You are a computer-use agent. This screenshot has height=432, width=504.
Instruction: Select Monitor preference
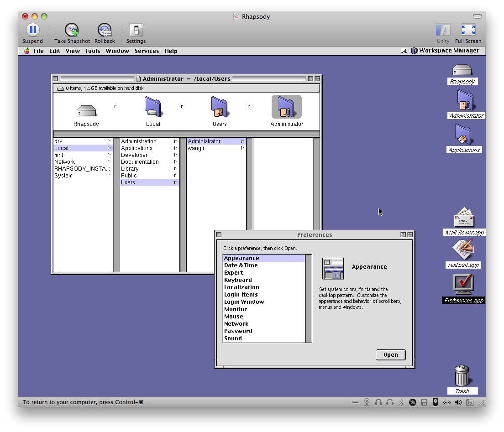(x=264, y=309)
